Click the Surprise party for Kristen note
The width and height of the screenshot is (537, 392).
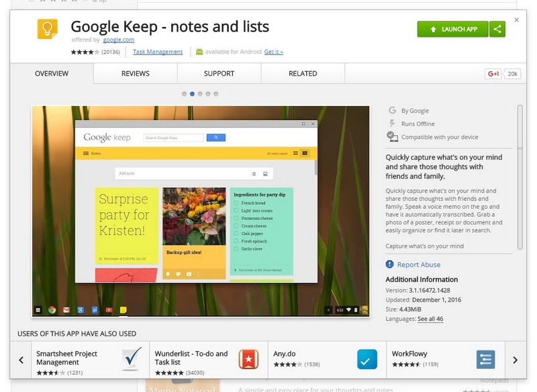(126, 226)
